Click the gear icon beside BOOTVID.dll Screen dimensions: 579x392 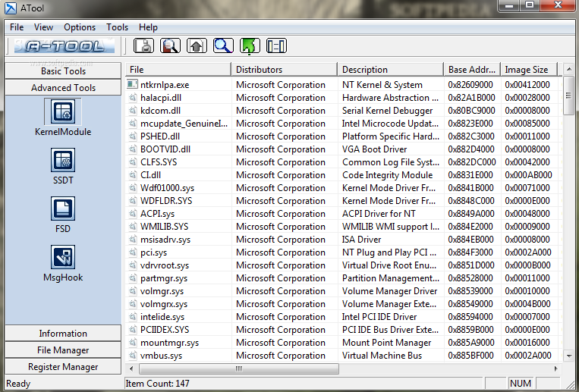(132, 149)
